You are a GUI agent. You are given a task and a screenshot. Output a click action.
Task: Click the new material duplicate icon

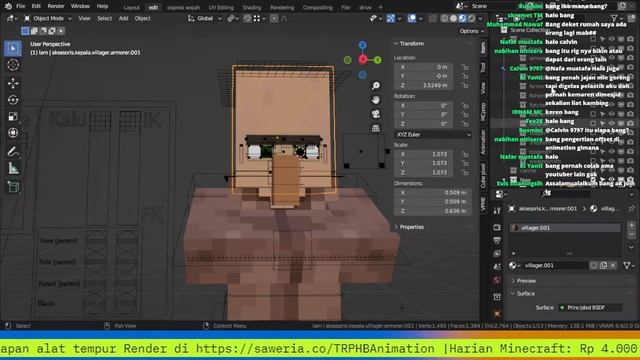pyautogui.click(x=603, y=265)
